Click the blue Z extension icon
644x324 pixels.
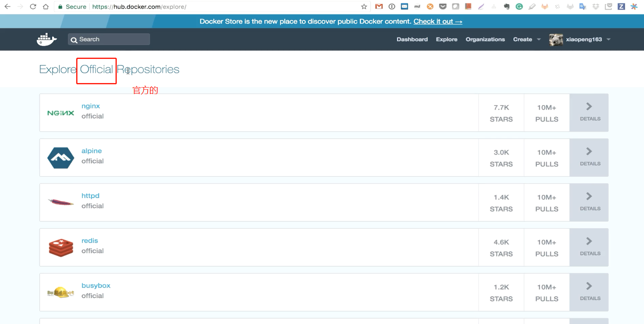click(621, 7)
